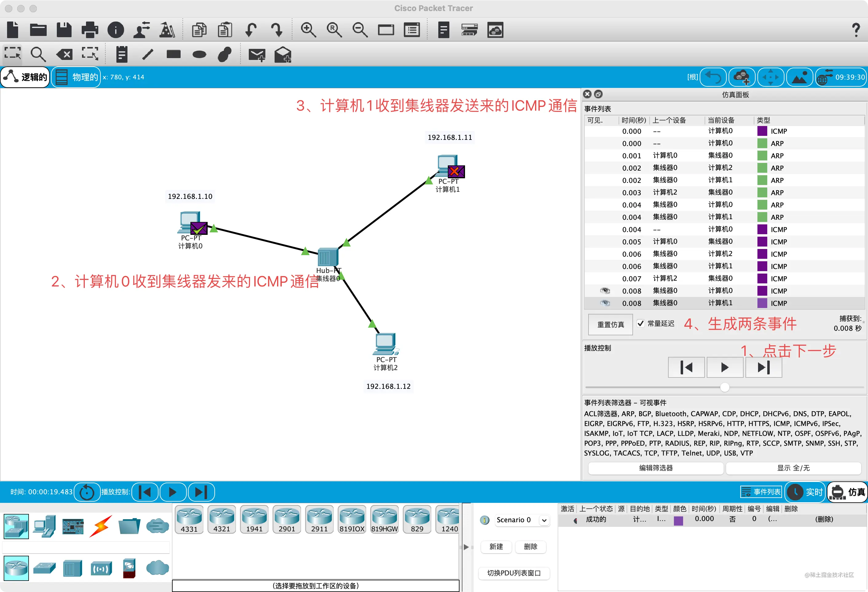Click purple color swatch in PDU list row

pos(678,520)
